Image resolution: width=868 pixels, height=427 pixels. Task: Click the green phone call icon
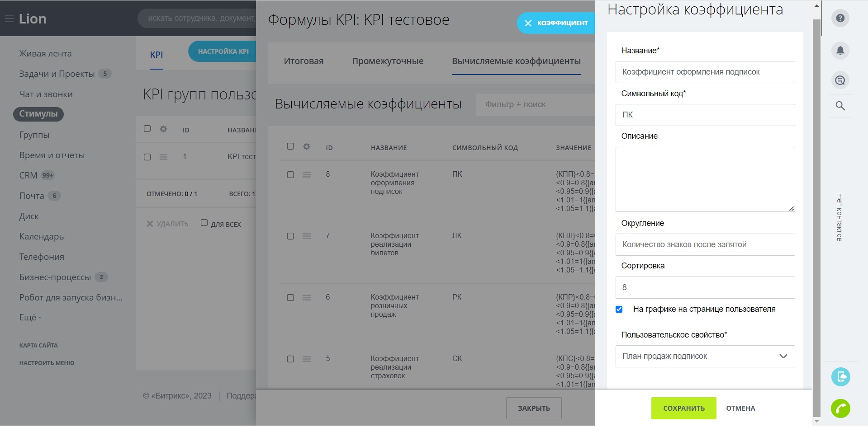[x=840, y=408]
